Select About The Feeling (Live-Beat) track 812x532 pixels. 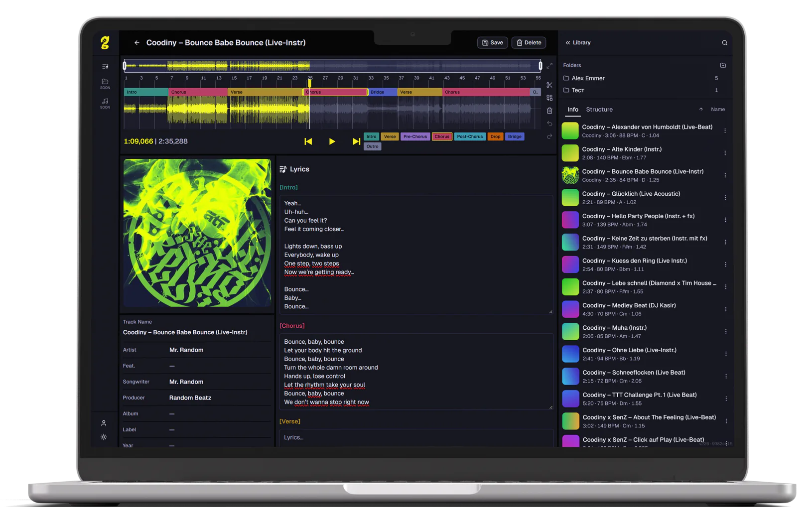[x=646, y=421]
